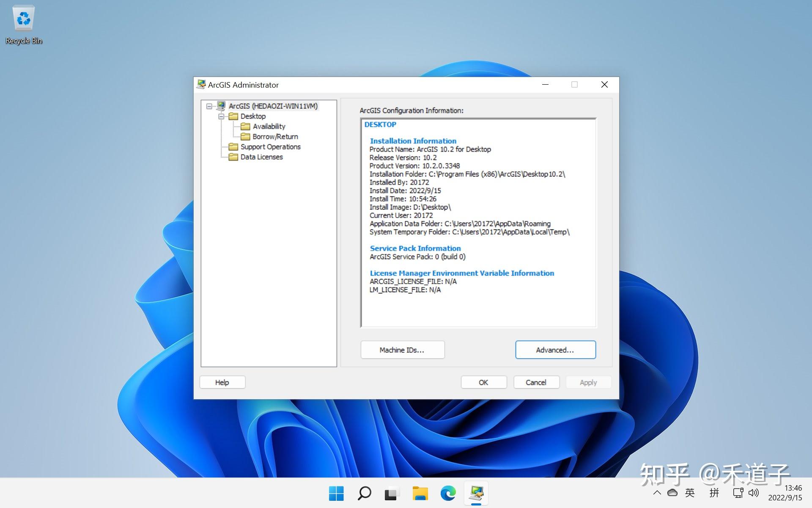Select Borrow/Return in the tree
812x508 pixels.
[275, 137]
